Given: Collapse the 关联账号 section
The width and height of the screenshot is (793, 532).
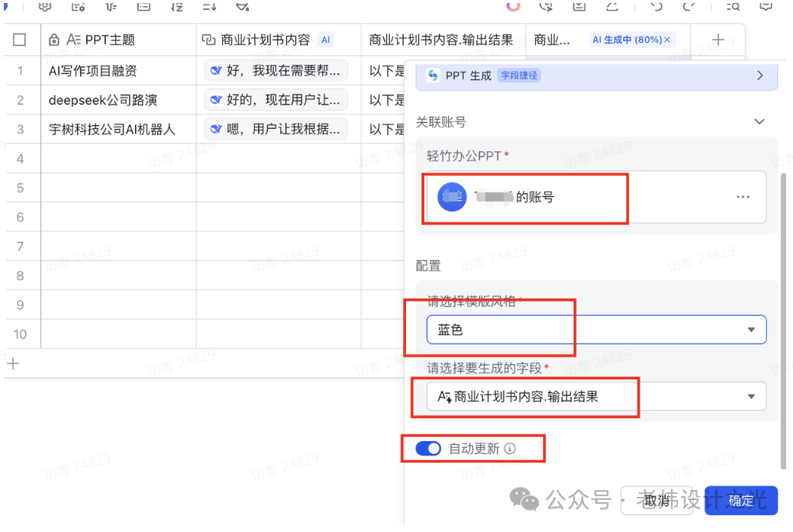Looking at the screenshot, I should pyautogui.click(x=759, y=121).
